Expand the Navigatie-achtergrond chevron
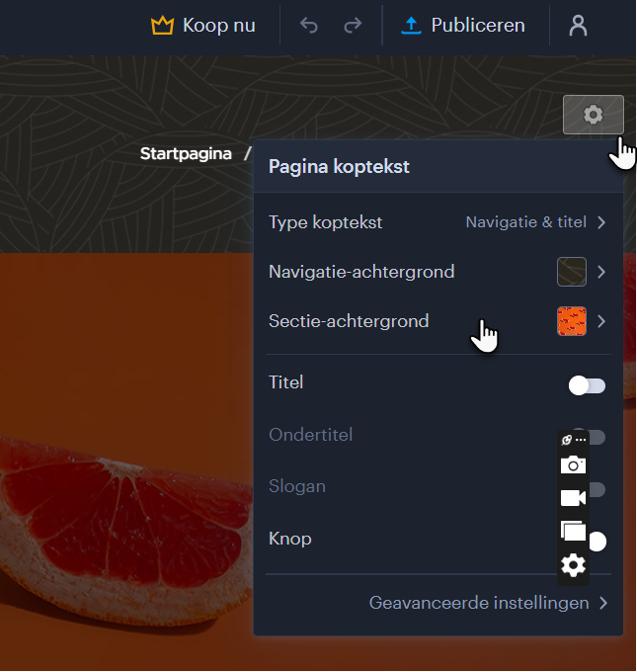The image size is (637, 672). [x=601, y=272]
